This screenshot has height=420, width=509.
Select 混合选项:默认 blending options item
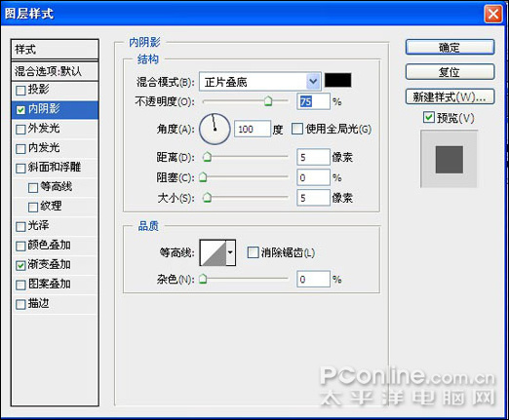pyautogui.click(x=55, y=71)
